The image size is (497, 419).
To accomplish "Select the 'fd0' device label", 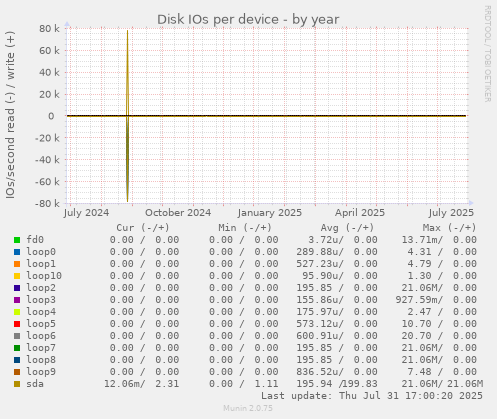I will [x=35, y=240].
